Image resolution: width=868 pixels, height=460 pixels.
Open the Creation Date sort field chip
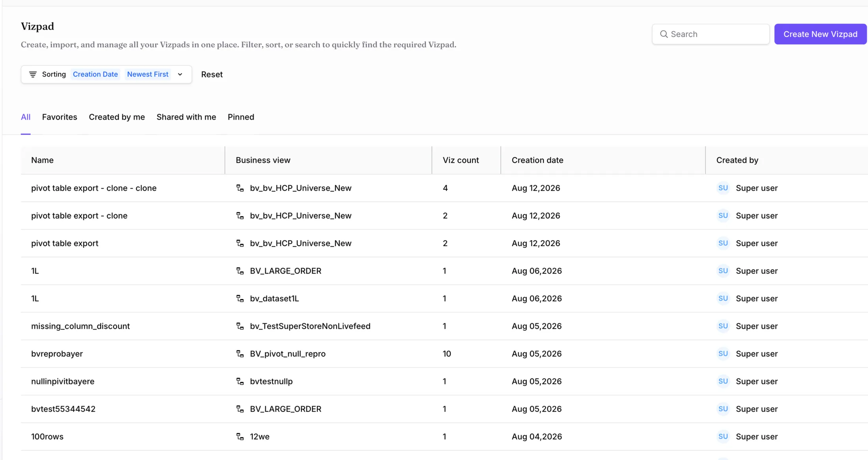click(95, 74)
